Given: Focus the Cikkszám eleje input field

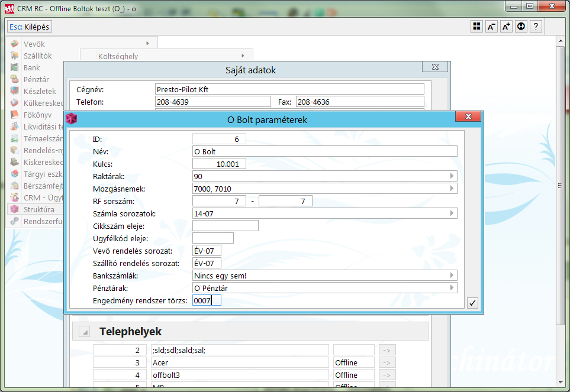Looking at the screenshot, I should (225, 225).
